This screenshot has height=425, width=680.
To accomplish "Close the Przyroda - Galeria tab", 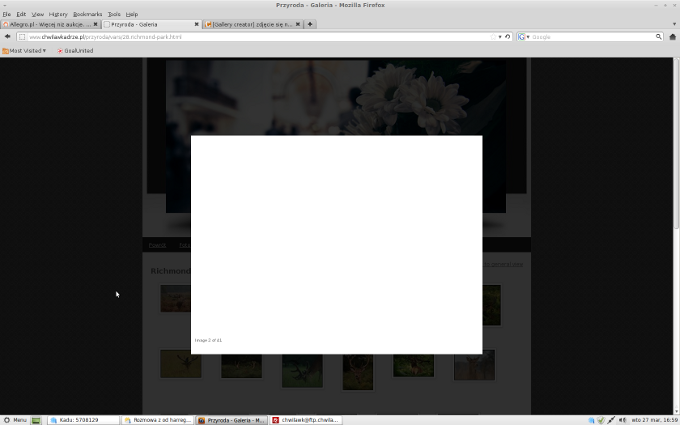I will tap(196, 24).
